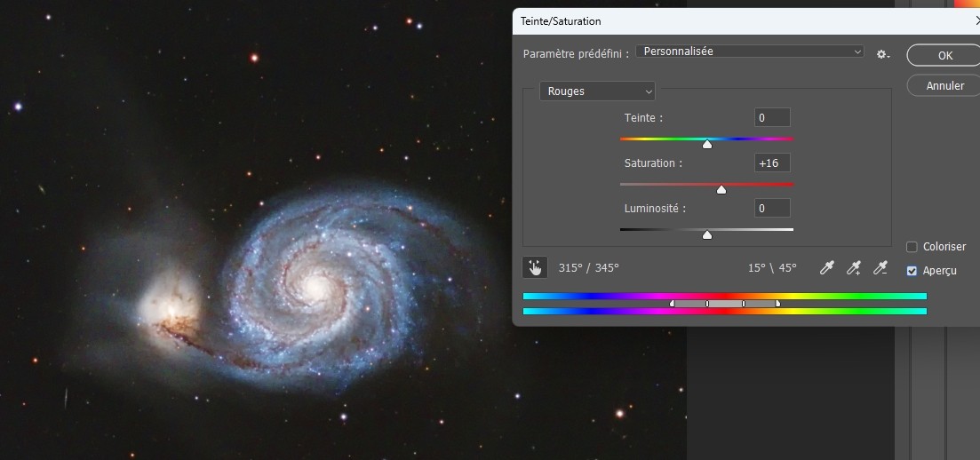The height and width of the screenshot is (460, 980).
Task: Click the Teinte/Saturation dialog title
Action: (x=561, y=21)
